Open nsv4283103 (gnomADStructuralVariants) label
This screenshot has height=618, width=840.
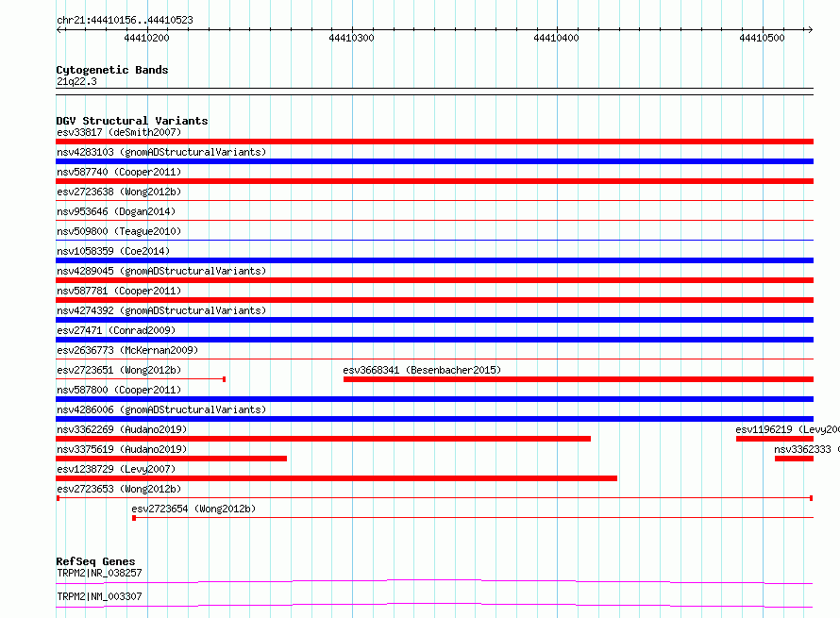[161, 152]
